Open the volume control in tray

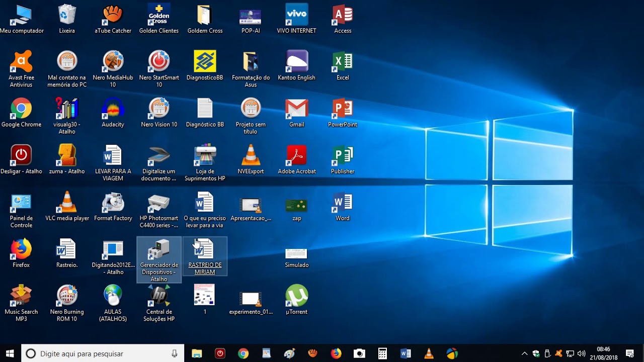click(582, 353)
